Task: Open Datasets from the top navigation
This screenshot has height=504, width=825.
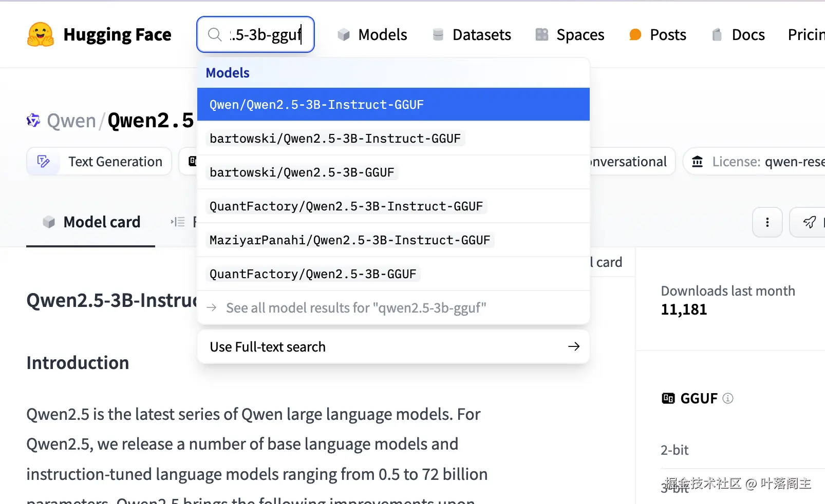Action: [x=481, y=34]
